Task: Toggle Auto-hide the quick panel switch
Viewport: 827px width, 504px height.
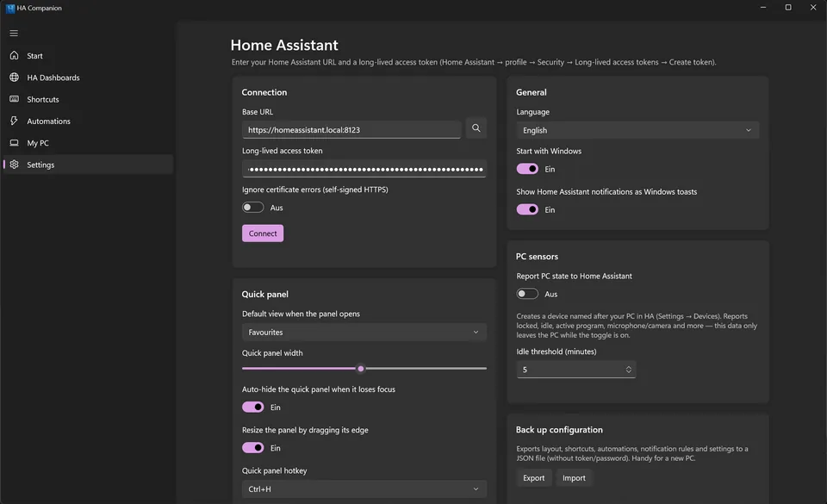Action: pyautogui.click(x=252, y=407)
